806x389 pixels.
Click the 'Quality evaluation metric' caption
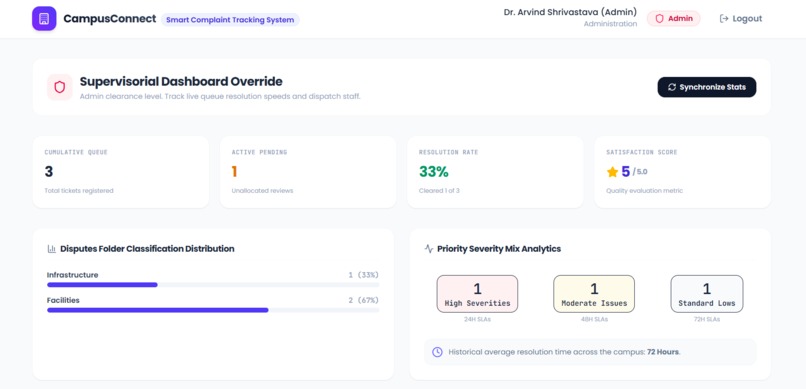tap(645, 191)
